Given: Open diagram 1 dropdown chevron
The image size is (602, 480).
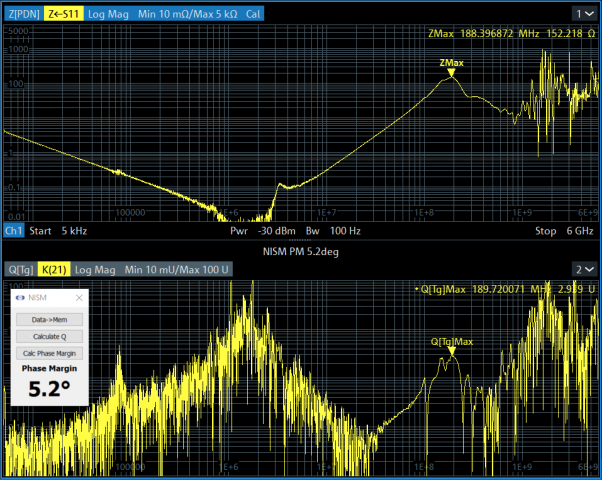Looking at the screenshot, I should pyautogui.click(x=589, y=14).
